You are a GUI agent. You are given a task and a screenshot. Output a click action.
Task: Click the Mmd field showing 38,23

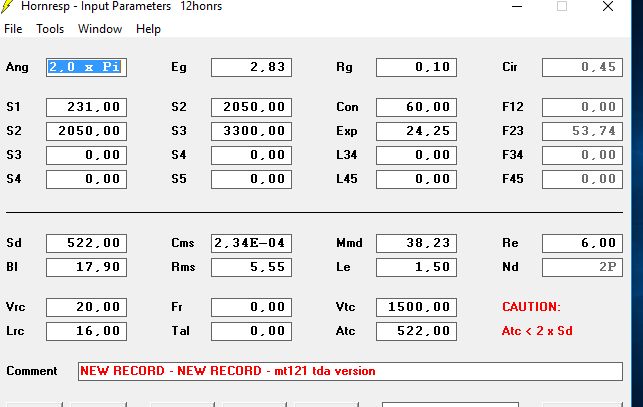pos(416,243)
